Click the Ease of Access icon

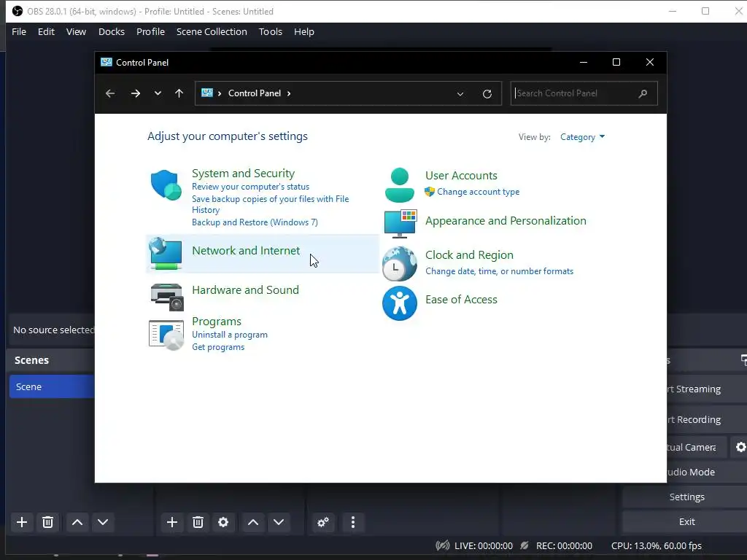(399, 303)
